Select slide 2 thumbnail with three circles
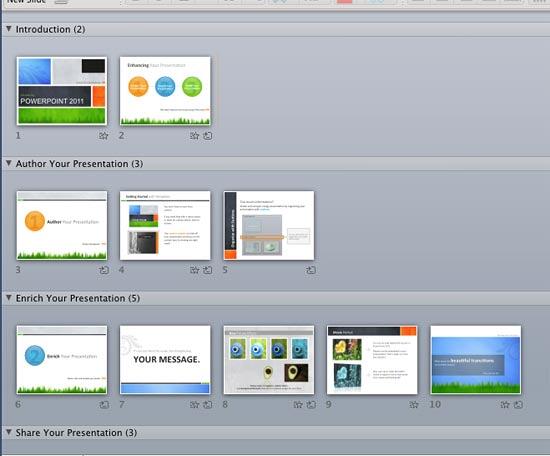The image size is (550, 456). point(165,91)
